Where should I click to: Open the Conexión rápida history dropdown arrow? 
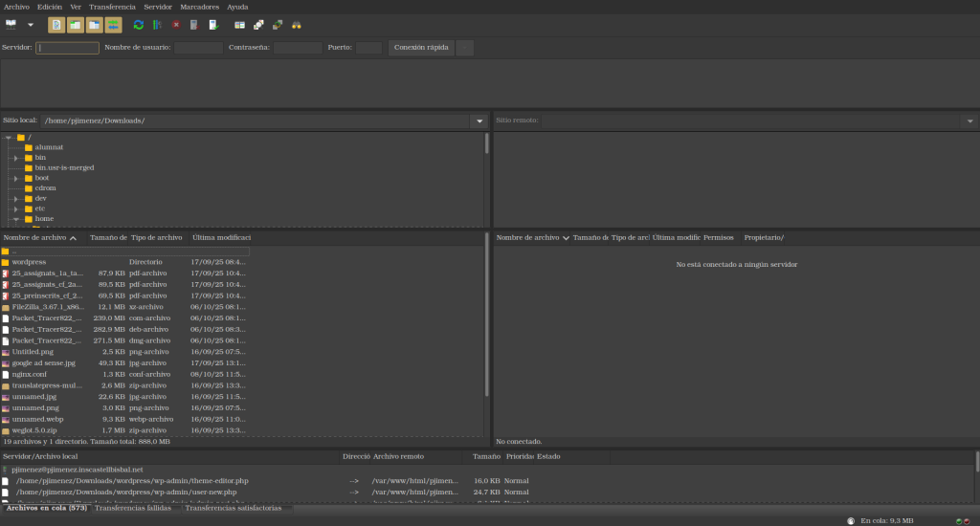464,48
